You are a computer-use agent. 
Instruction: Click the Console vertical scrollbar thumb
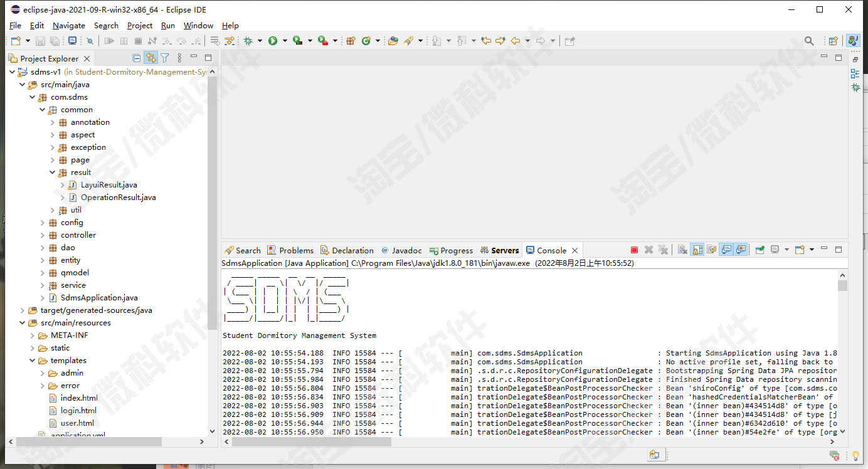pyautogui.click(x=842, y=286)
